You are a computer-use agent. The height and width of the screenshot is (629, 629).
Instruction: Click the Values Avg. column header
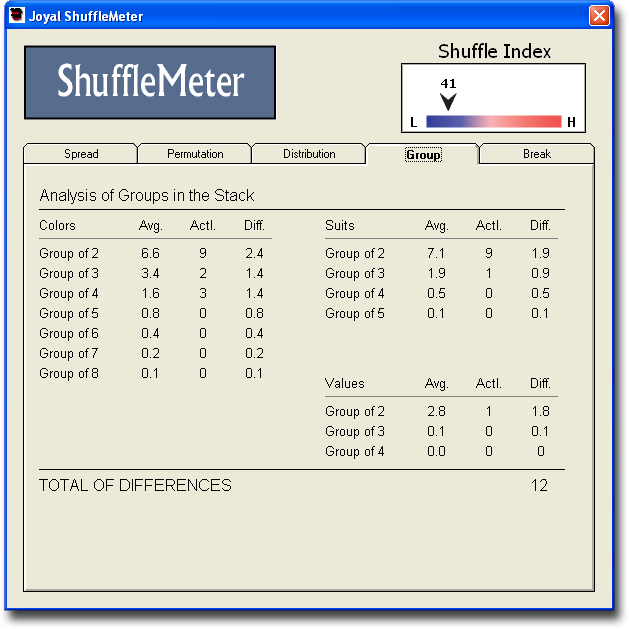436,384
